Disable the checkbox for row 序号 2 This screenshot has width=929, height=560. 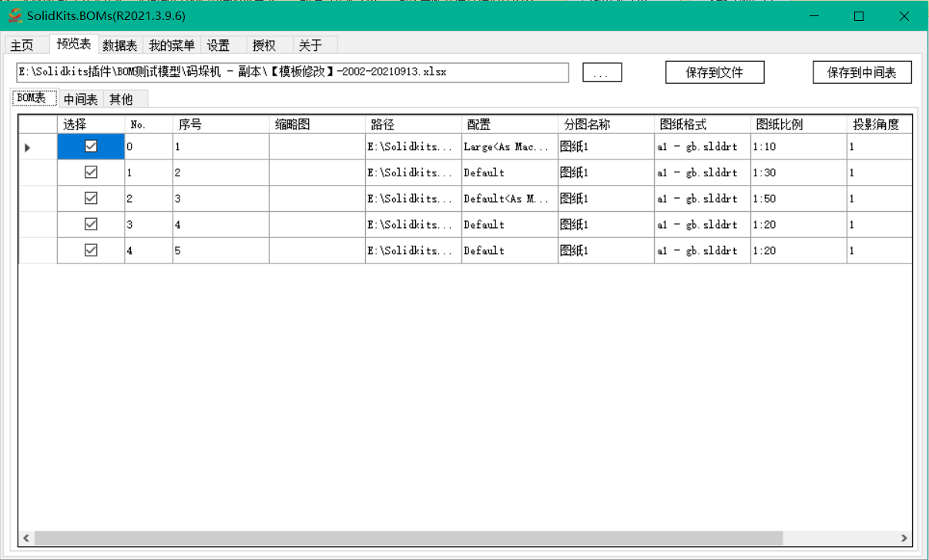click(91, 173)
